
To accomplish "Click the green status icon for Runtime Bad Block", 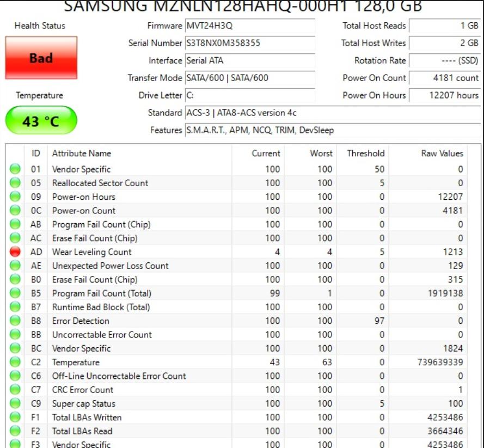I will pos(15,307).
